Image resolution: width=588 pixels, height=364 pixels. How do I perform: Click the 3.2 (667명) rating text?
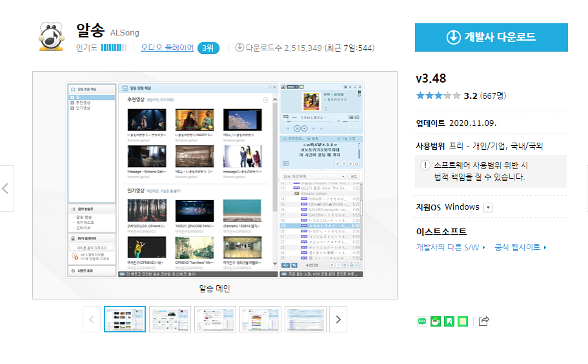485,96
